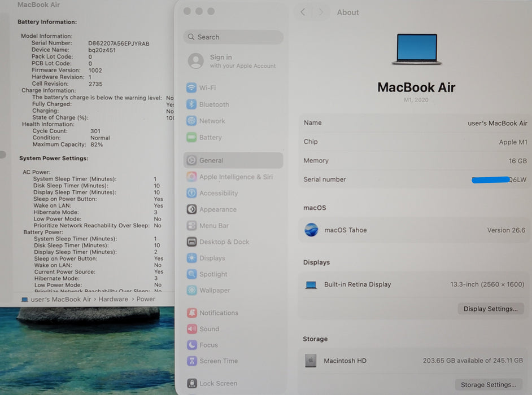Open Desktop & Dock icon
The width and height of the screenshot is (532, 395).
click(191, 242)
